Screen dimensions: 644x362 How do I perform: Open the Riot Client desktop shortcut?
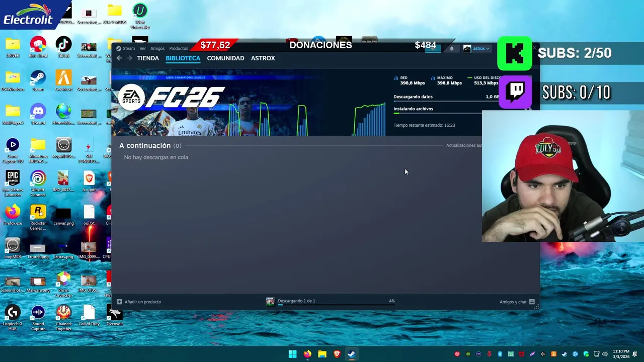click(38, 47)
